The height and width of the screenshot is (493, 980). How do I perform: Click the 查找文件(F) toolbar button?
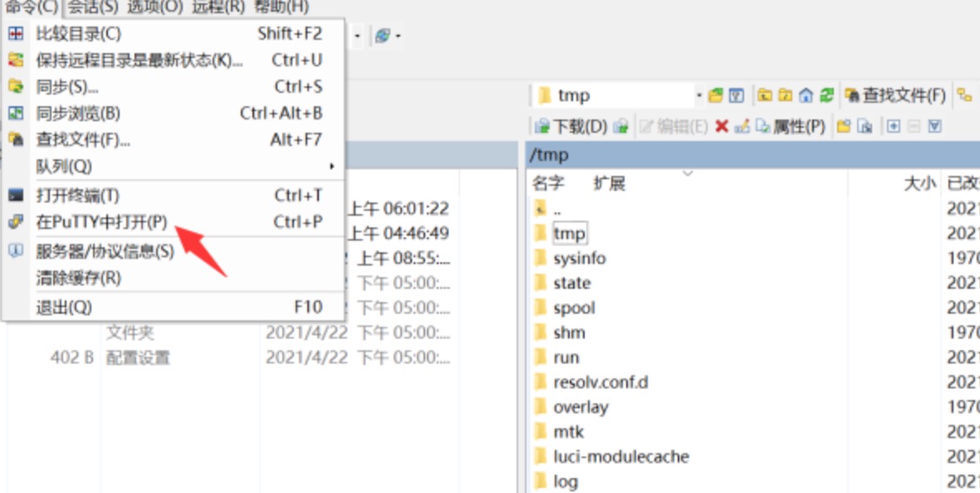pos(895,95)
